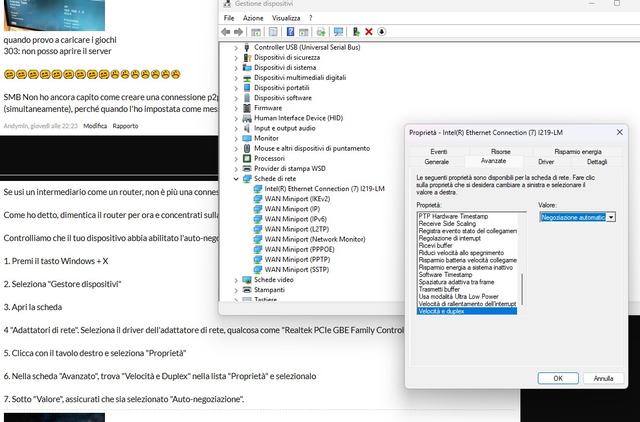Expand Dispositivi software node
The height and width of the screenshot is (422, 640).
[236, 98]
